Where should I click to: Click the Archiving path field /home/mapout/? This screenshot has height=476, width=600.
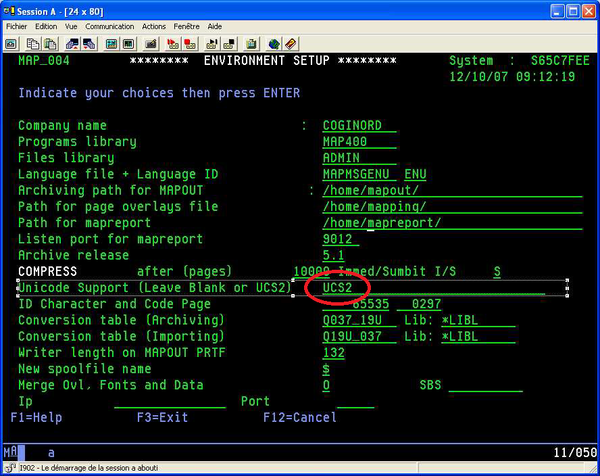452,191
